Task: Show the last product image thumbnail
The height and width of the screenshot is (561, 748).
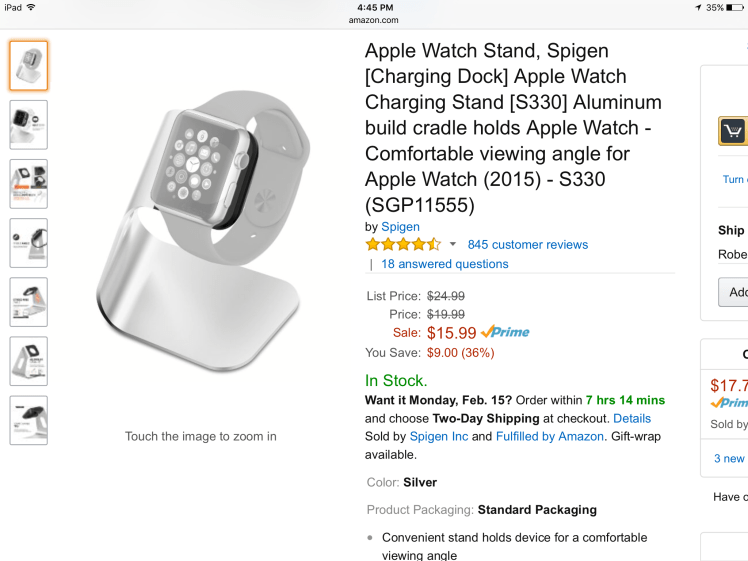Action: tap(28, 420)
